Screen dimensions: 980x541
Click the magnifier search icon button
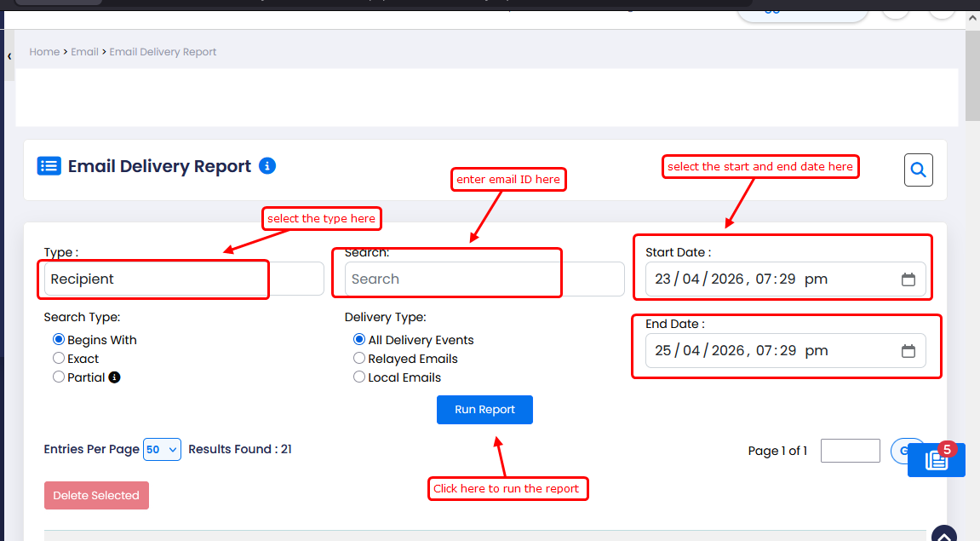(918, 170)
